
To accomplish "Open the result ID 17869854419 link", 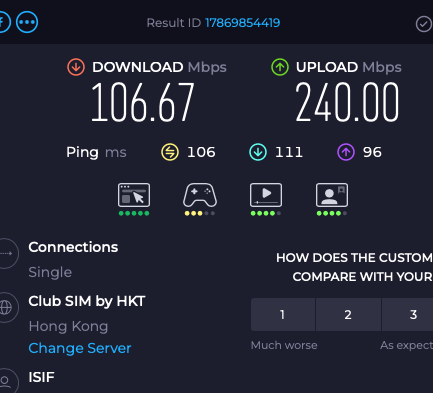I will [242, 23].
